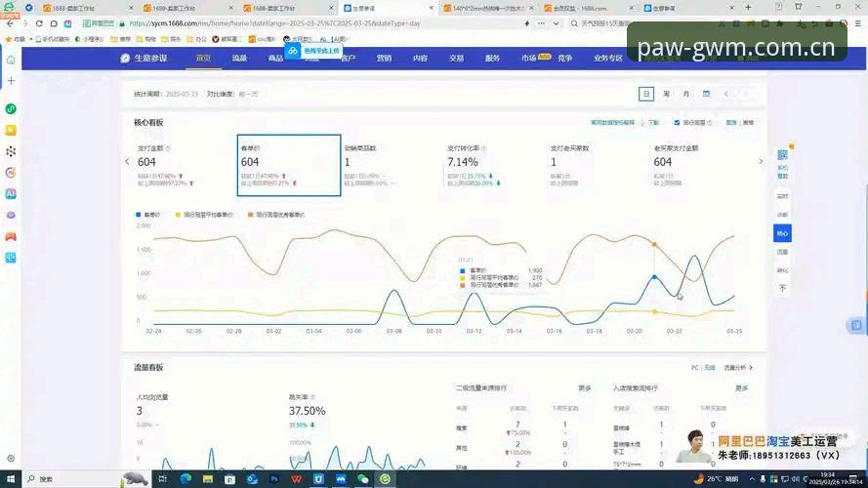Open the 流量分析 link with the chevron
The image size is (868, 488).
point(738,367)
